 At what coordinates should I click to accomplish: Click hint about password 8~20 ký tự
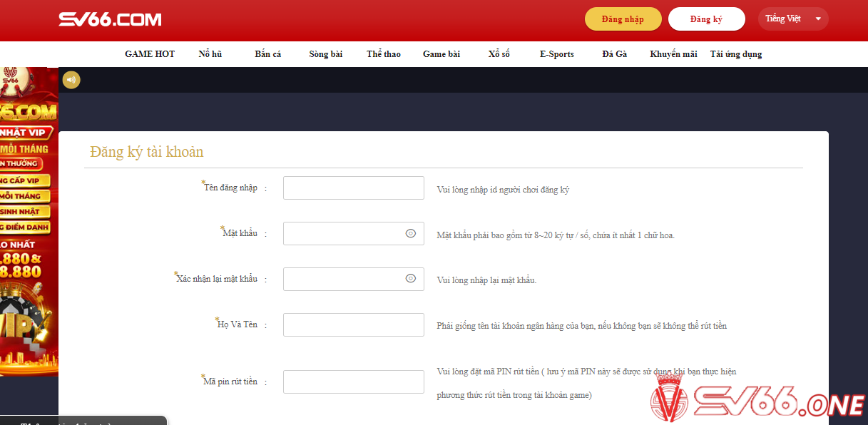click(x=556, y=235)
